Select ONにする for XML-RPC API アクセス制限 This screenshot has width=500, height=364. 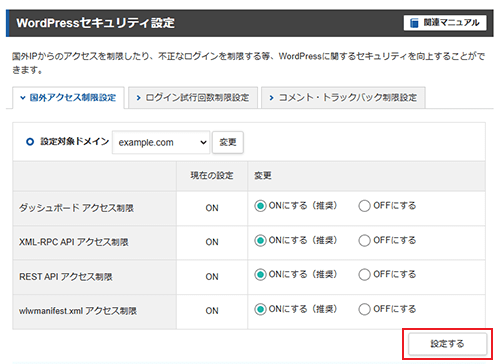(x=260, y=240)
